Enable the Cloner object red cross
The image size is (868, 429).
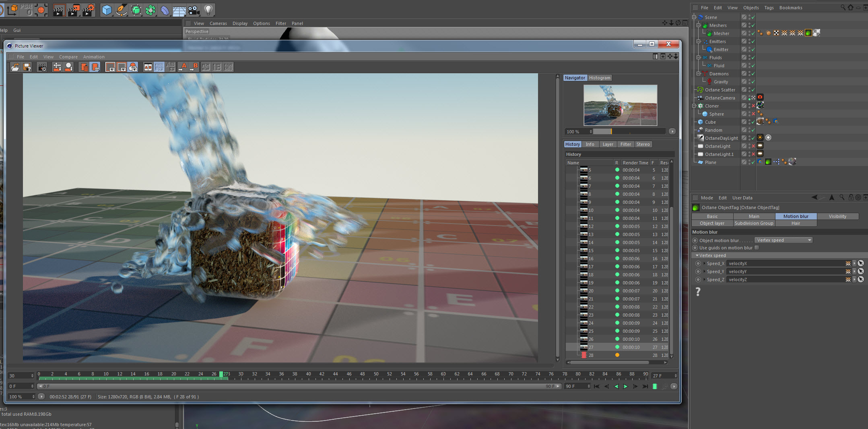(x=753, y=106)
